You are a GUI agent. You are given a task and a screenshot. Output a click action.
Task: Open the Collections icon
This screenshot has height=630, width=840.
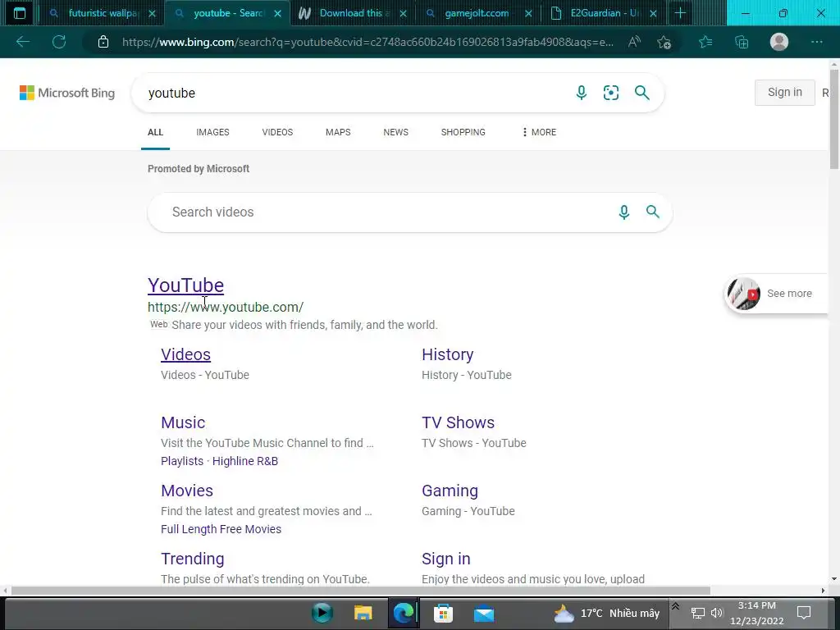pos(742,42)
